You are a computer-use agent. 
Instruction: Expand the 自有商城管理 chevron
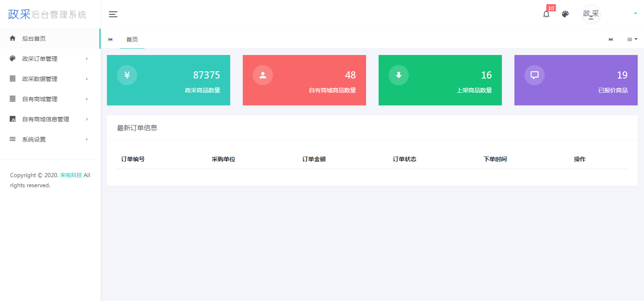[x=87, y=99]
